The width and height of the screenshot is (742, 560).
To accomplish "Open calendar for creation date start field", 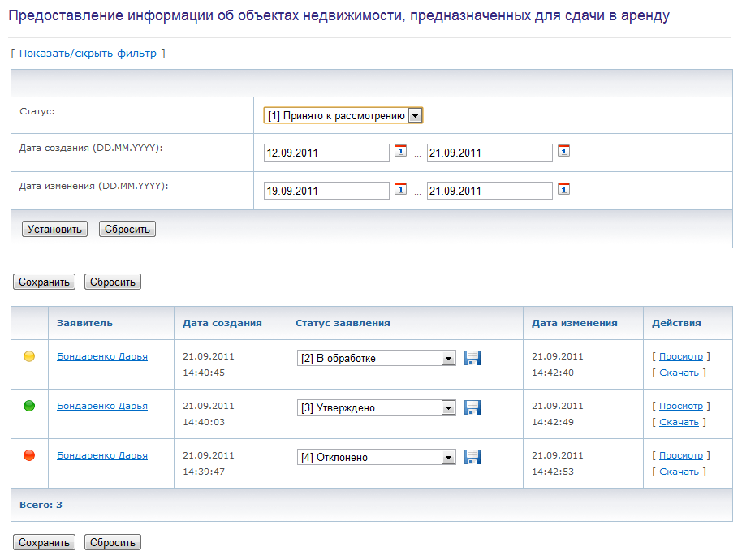I will (x=400, y=151).
